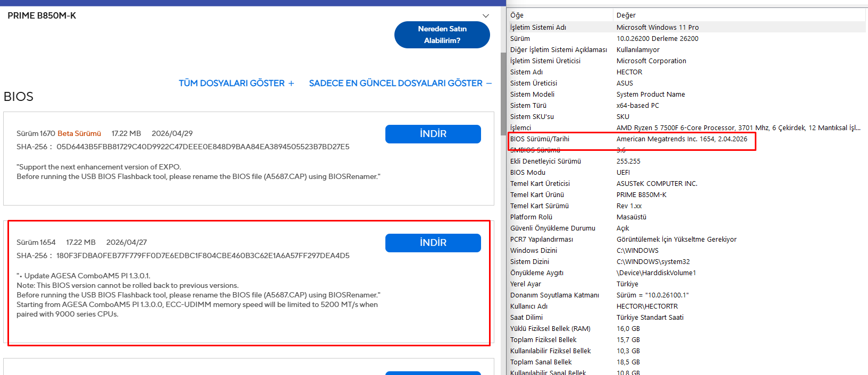This screenshot has height=375, width=868.
Task: Select the Yerel Ayar row
Action: pos(687,284)
